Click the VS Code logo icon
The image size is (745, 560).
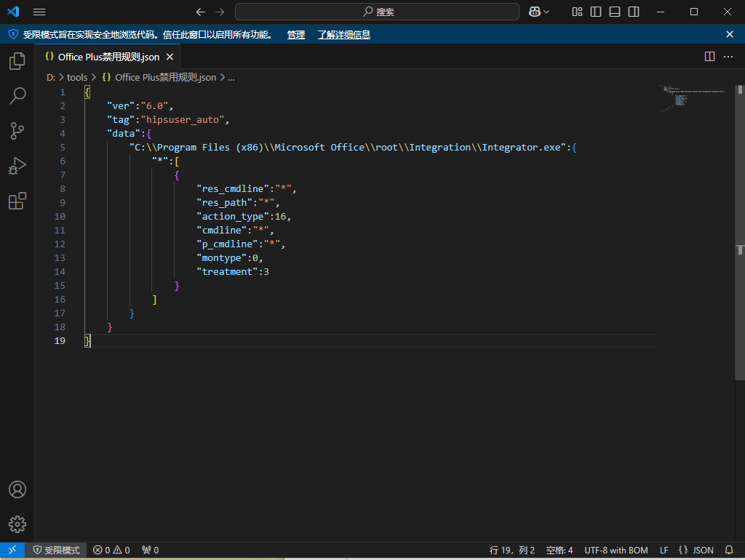coord(13,12)
